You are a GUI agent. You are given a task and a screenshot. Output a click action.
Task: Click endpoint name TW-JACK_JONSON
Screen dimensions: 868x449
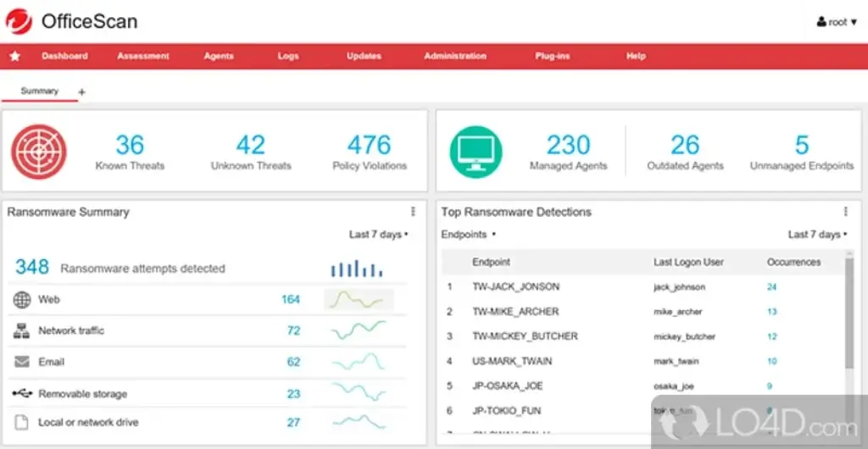pos(516,287)
